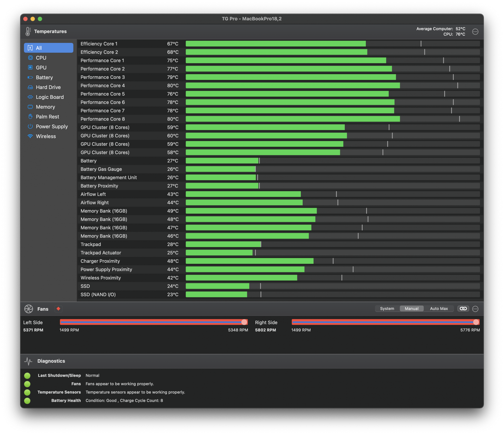Toggle the fan link sliders button

click(463, 309)
